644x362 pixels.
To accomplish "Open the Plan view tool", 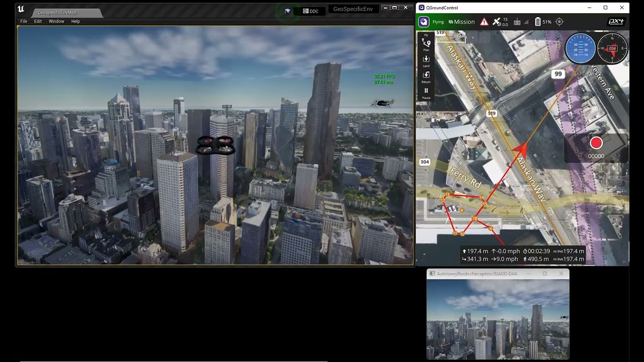I will click(426, 45).
